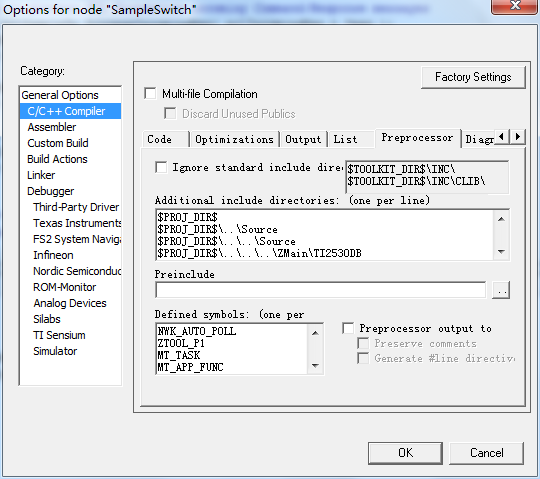Click MT_TASK defined symbol
This screenshot has width=540, height=479.
[179, 355]
